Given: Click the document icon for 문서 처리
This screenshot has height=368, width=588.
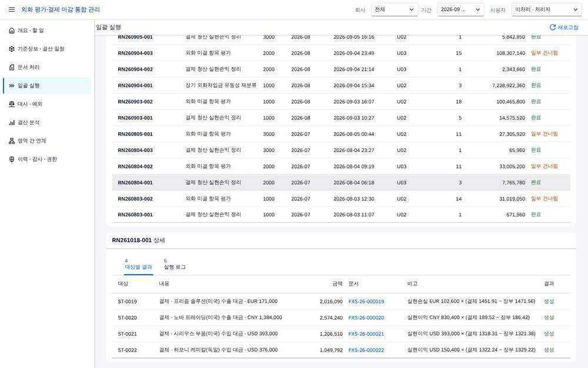Looking at the screenshot, I should (x=12, y=67).
